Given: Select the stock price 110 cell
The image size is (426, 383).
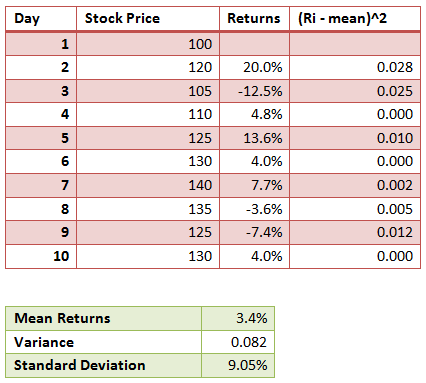Looking at the screenshot, I should tap(148, 114).
